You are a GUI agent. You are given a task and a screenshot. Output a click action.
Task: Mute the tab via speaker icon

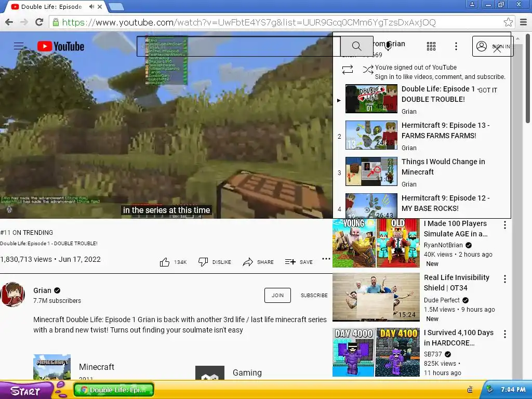91,6
